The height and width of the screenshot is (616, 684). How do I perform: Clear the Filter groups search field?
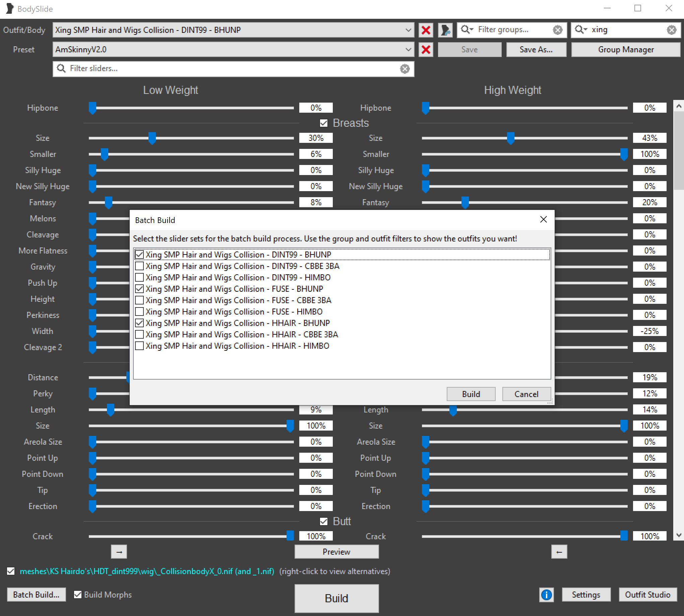[x=557, y=30]
